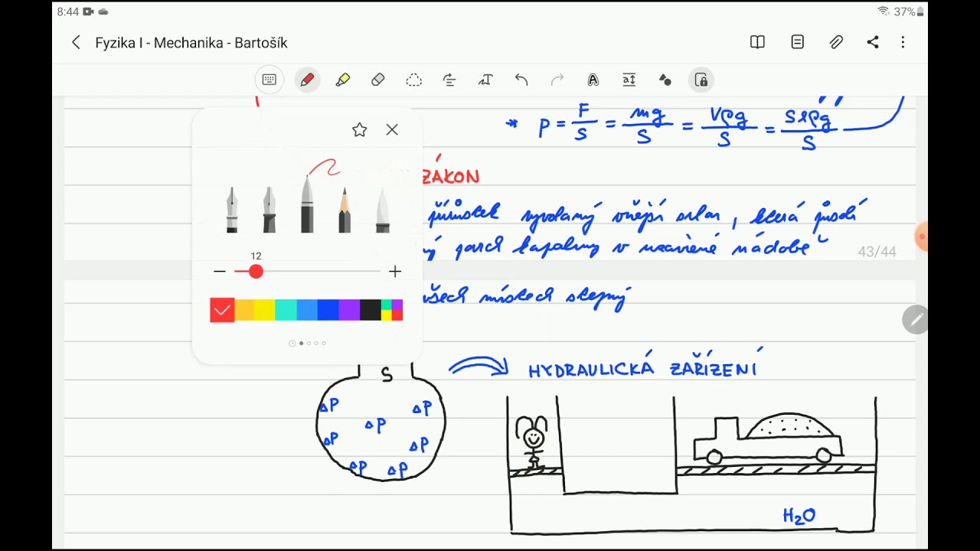Add current pen to favorites star

(359, 130)
